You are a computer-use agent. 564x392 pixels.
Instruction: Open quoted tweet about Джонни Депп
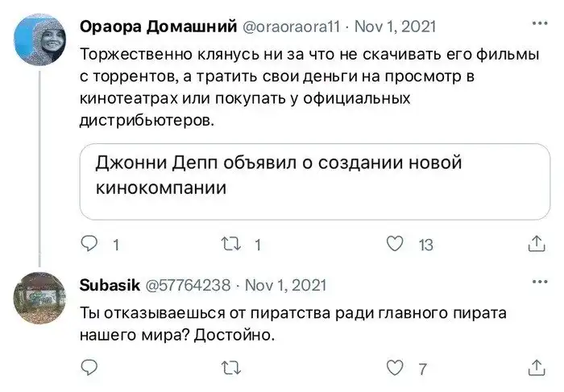[x=314, y=181]
